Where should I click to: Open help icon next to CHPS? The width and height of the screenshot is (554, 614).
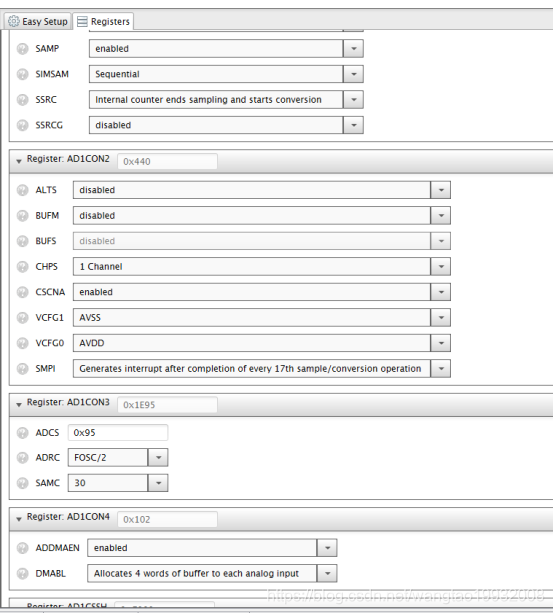click(22, 266)
